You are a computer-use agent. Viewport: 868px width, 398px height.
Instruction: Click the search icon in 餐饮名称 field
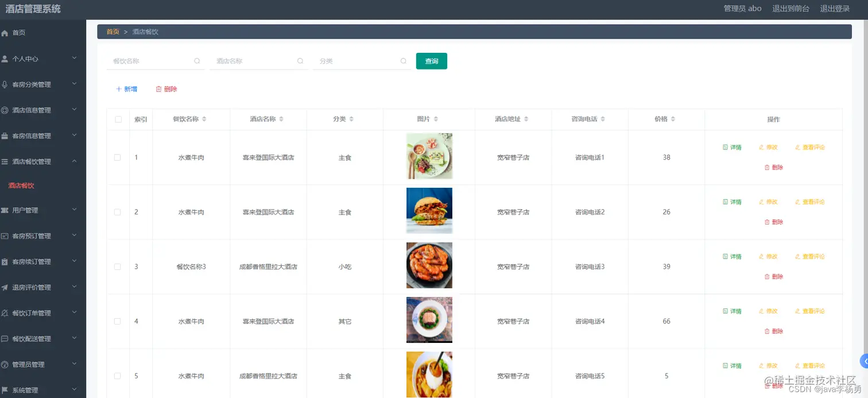tap(197, 61)
